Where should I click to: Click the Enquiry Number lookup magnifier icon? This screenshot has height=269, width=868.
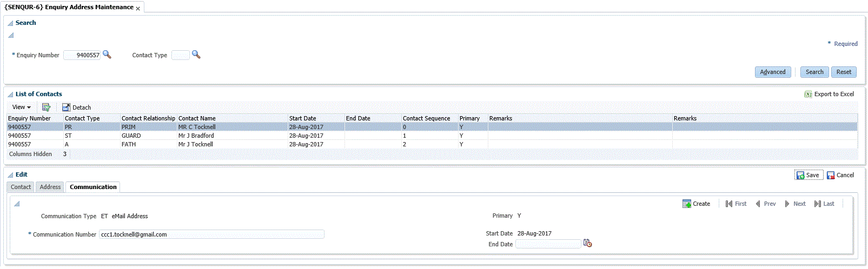coord(107,55)
